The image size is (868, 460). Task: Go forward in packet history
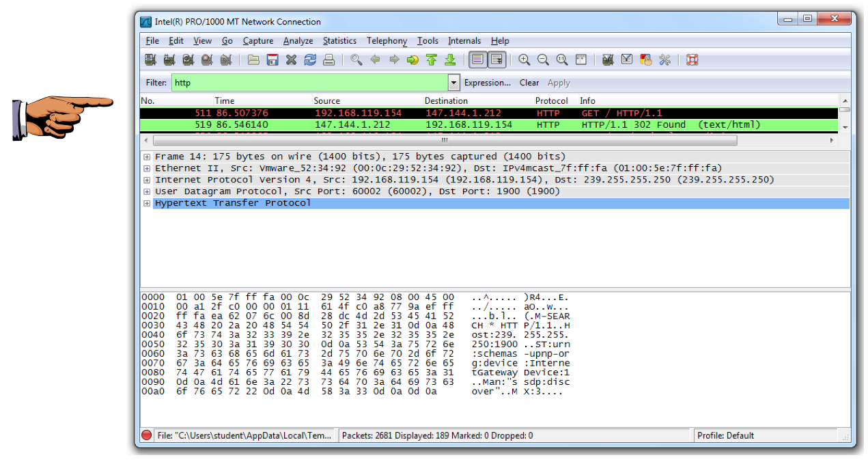pos(394,60)
